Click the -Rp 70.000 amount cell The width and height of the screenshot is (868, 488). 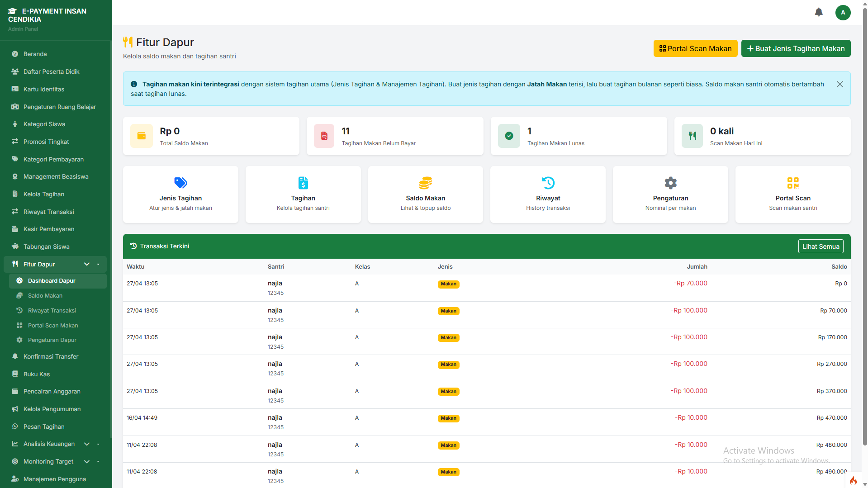[x=691, y=284]
